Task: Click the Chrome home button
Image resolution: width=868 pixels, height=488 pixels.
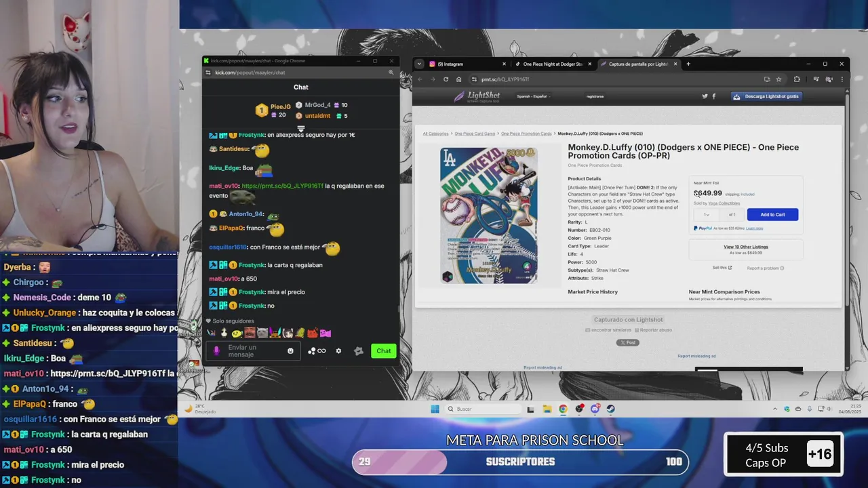Action: [458, 79]
